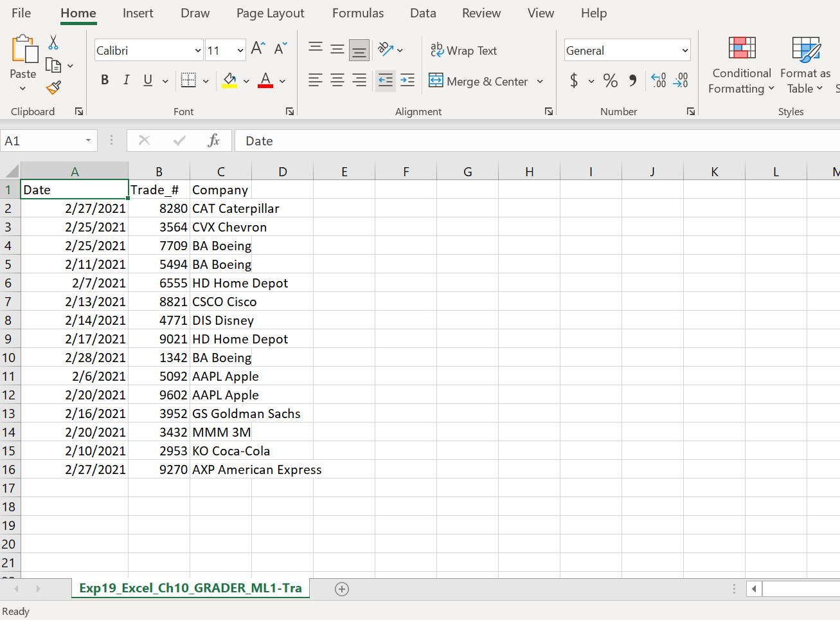Open the File tab
This screenshot has width=840, height=620.
pos(21,13)
